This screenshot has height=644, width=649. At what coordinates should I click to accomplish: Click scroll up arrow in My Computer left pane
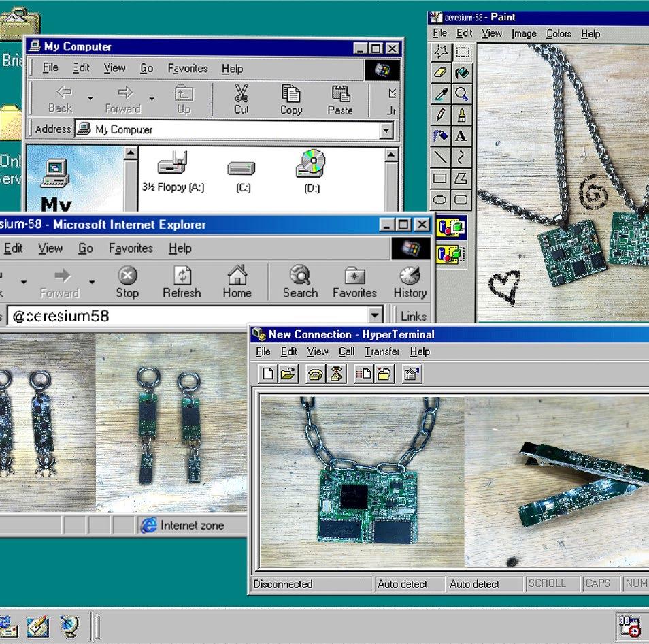[x=131, y=153]
